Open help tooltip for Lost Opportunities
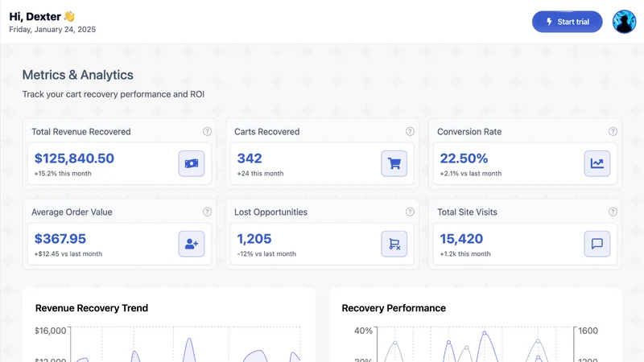Viewport: 644px width, 362px height. tap(410, 212)
